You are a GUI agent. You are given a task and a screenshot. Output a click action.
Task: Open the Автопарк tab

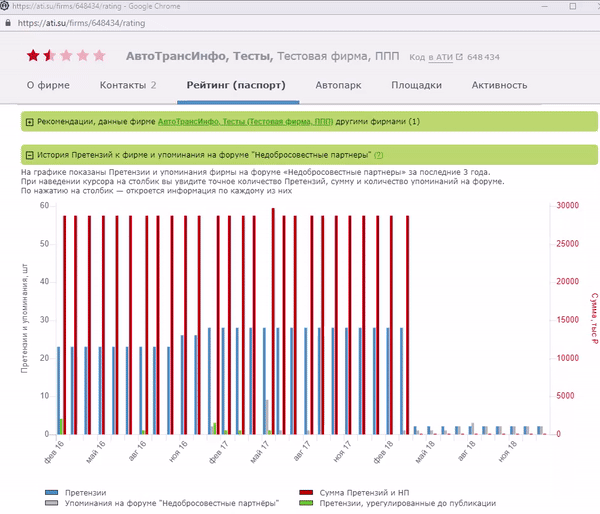tap(338, 85)
